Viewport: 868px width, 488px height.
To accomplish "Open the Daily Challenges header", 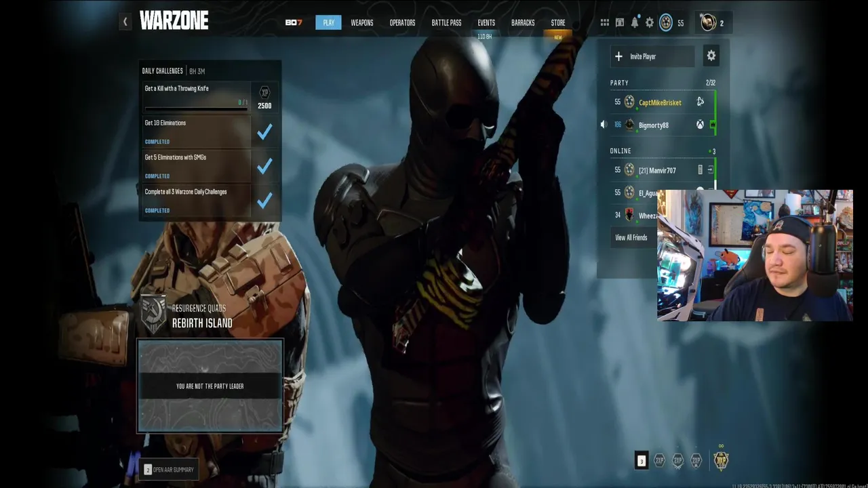I will coord(162,70).
